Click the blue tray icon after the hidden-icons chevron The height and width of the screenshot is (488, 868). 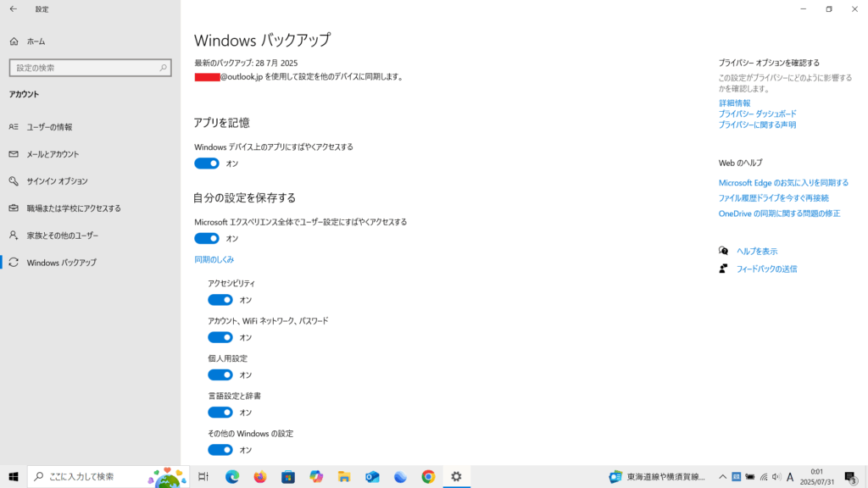pos(737,476)
